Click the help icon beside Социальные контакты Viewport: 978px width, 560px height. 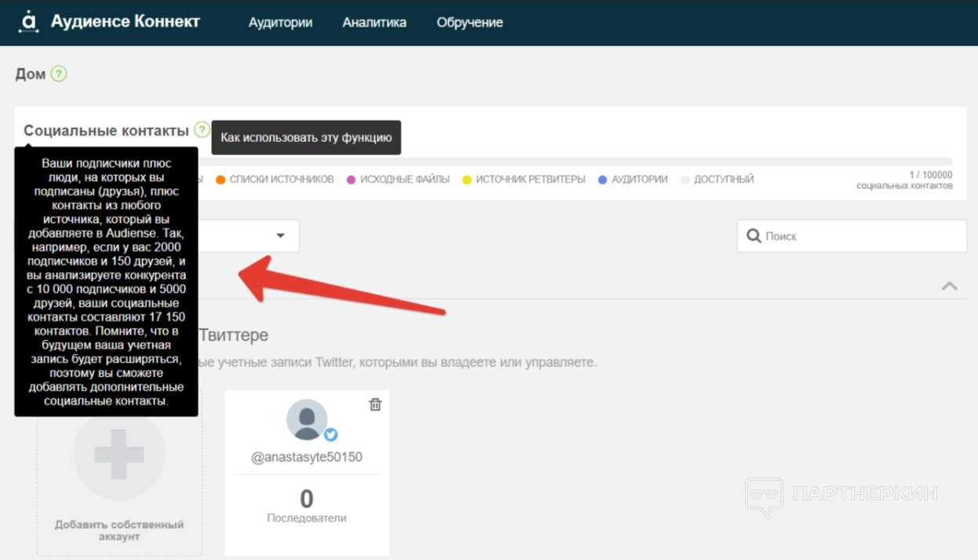coord(202,129)
